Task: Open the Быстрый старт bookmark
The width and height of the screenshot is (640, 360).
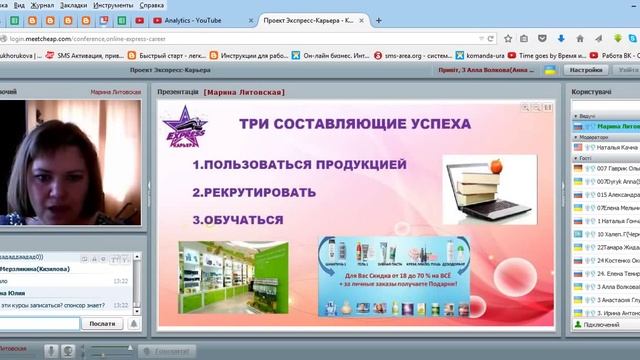Action: tap(167, 56)
